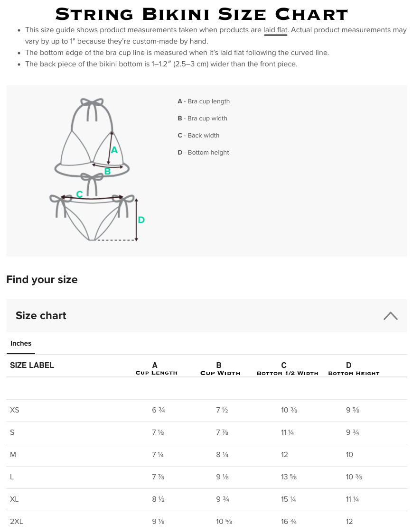Click the green letter A on diagram
Screen dimensions: 412x532
pos(114,150)
